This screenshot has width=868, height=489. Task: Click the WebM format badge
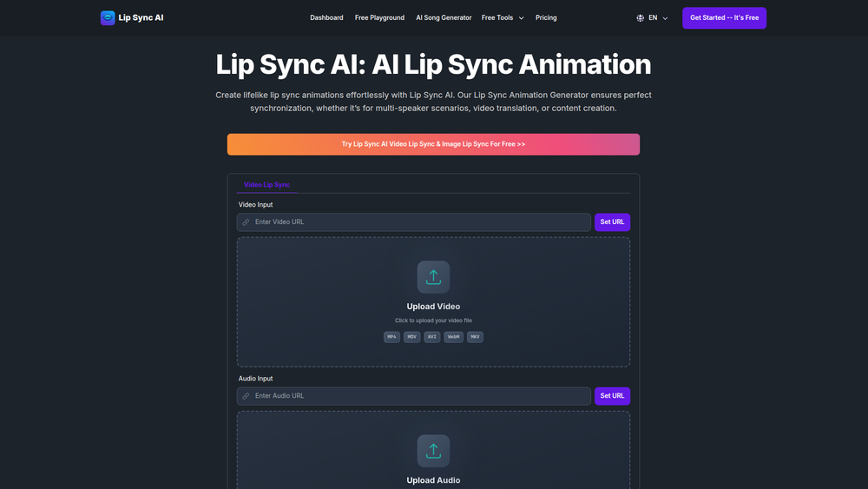tap(453, 337)
